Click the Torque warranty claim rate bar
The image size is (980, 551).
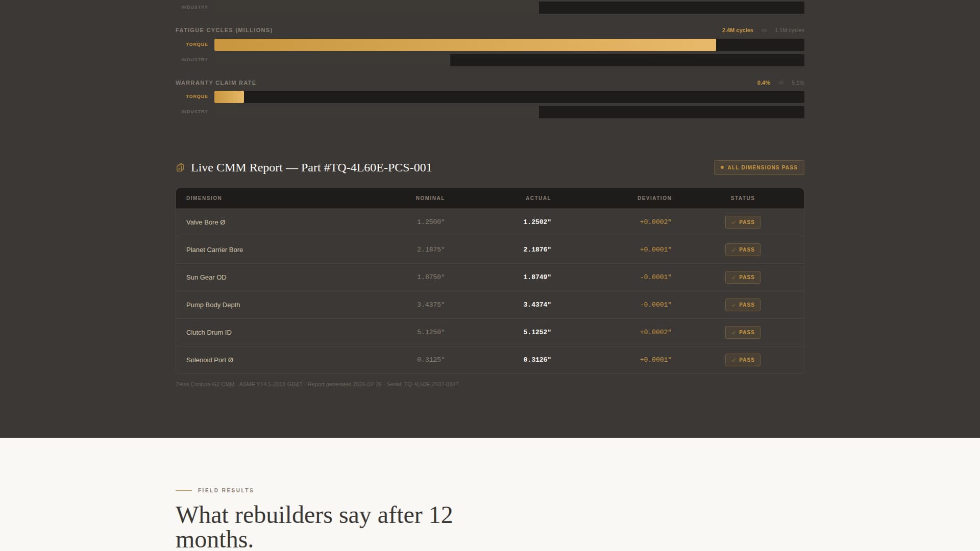coord(229,97)
